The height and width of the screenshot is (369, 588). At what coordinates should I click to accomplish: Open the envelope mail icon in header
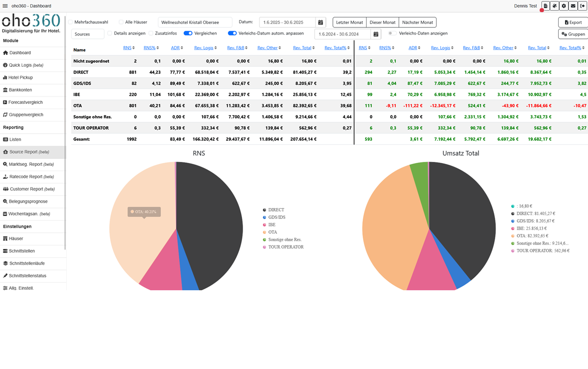point(573,6)
